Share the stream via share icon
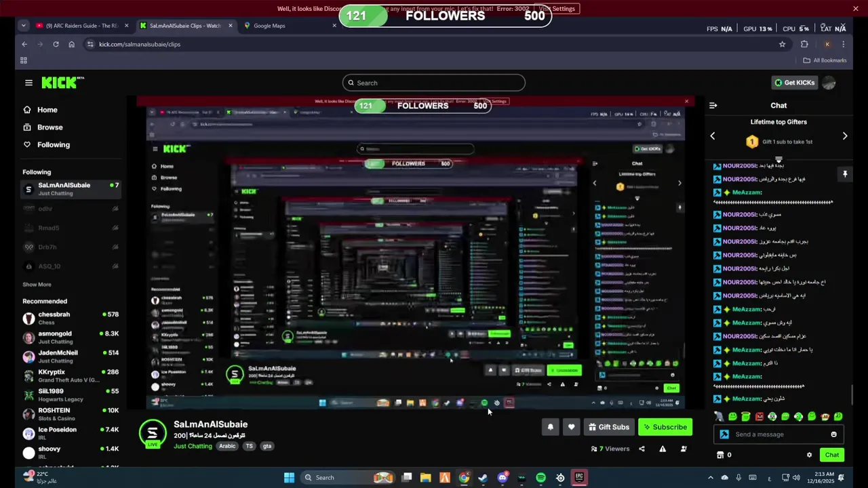This screenshot has height=488, width=868. tap(642, 449)
